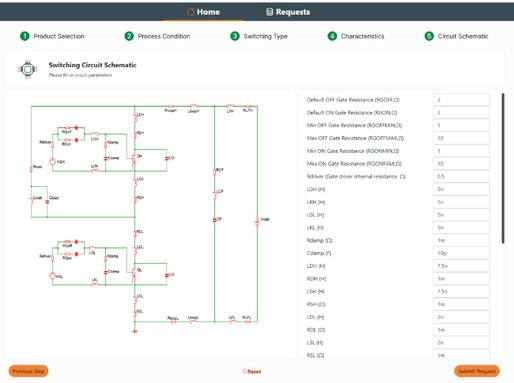The image size is (514, 383).
Task: Click the Cdamp (F) input field
Action: pyautogui.click(x=461, y=253)
